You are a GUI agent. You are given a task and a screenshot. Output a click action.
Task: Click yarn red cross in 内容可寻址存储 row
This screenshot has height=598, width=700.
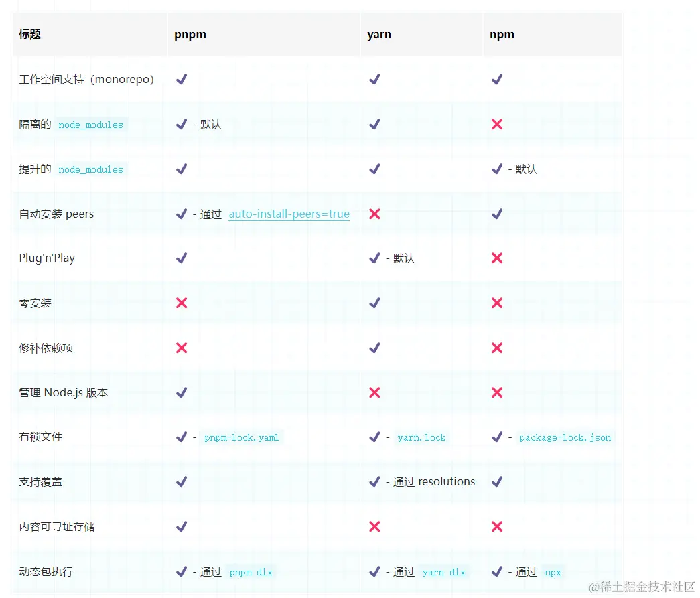pyautogui.click(x=374, y=526)
